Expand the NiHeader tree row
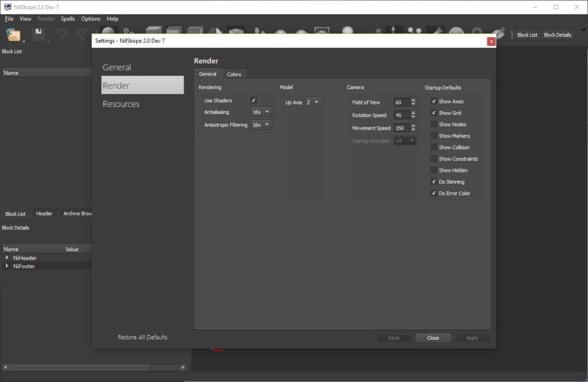This screenshot has height=382, width=588. (x=7, y=258)
